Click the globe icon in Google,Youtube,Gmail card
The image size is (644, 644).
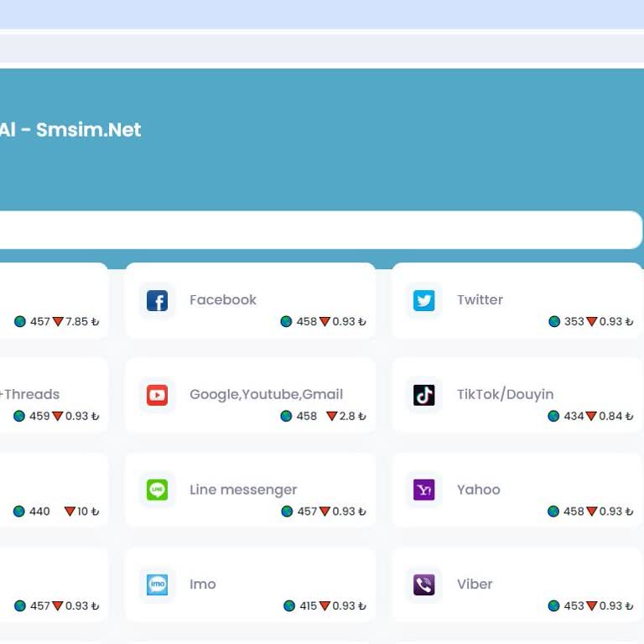286,416
